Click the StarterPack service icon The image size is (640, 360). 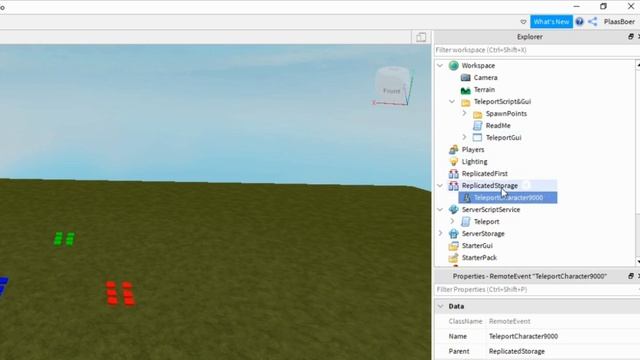click(x=453, y=258)
